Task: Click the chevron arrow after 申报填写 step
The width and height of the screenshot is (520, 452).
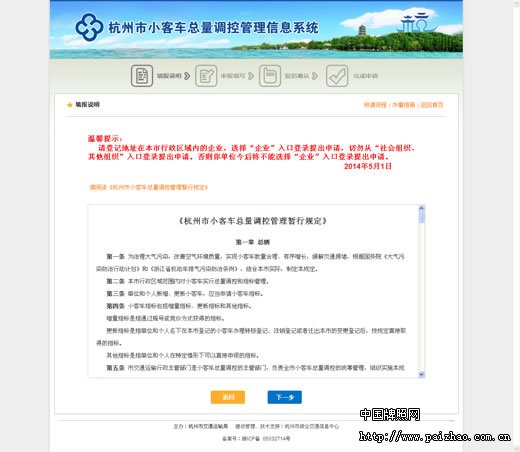Action: [251, 76]
